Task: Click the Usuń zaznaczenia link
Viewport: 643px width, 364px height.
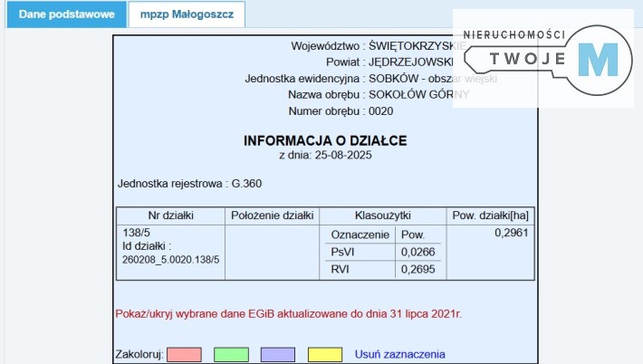Action: coord(399,354)
